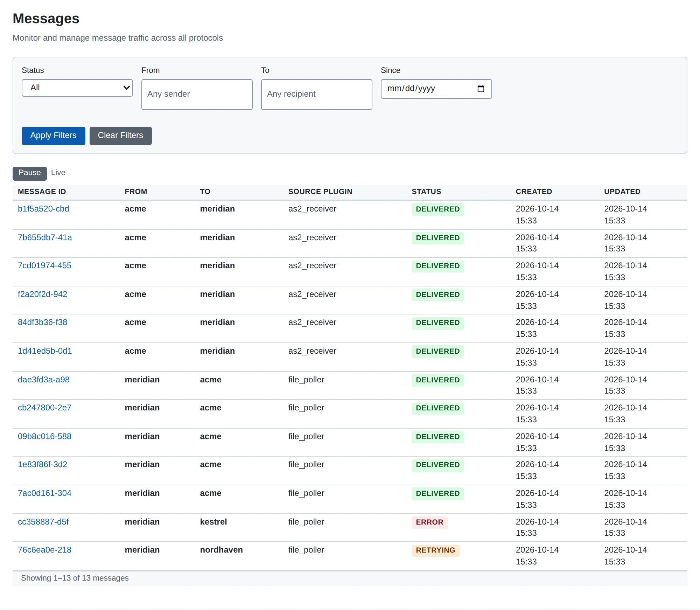Click the Clear Filters button
Image resolution: width=700 pixels, height=610 pixels.
coord(121,136)
